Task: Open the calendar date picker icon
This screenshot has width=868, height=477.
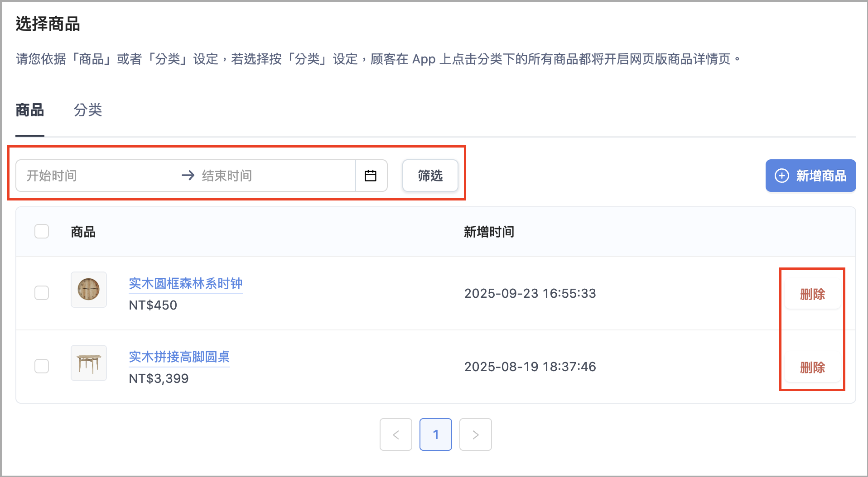Action: pos(371,176)
